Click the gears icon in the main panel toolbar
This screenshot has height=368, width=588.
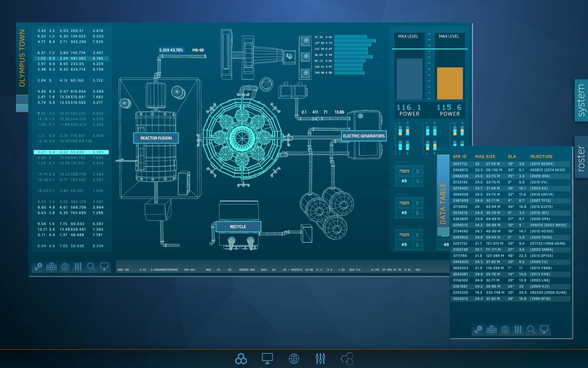[x=38, y=267]
